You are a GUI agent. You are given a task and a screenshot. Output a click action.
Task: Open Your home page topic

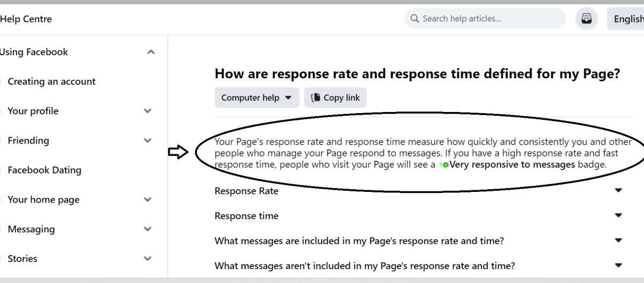pos(43,199)
